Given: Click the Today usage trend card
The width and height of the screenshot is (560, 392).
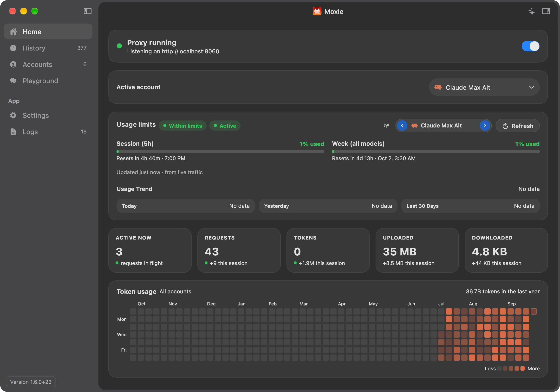Looking at the screenshot, I should point(186,206).
